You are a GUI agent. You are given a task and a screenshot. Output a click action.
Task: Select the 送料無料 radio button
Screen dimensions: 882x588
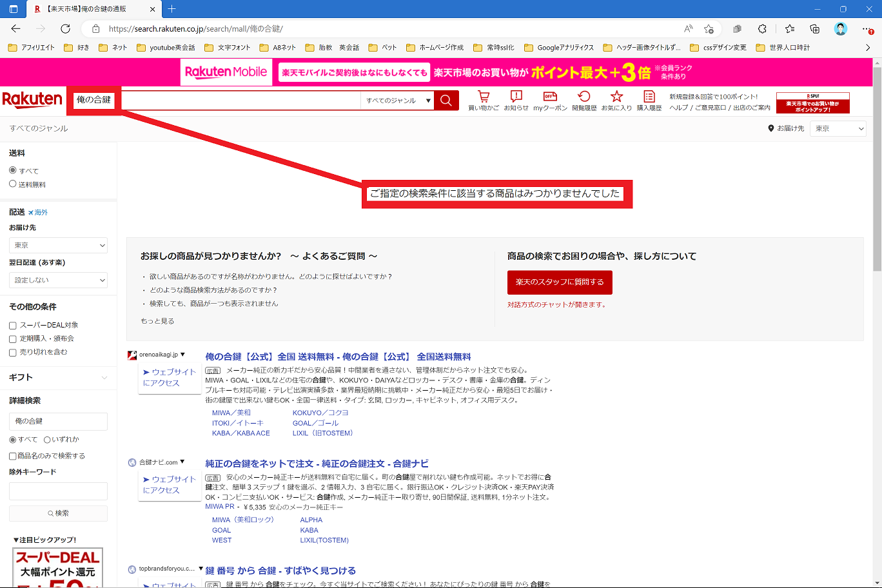click(13, 184)
